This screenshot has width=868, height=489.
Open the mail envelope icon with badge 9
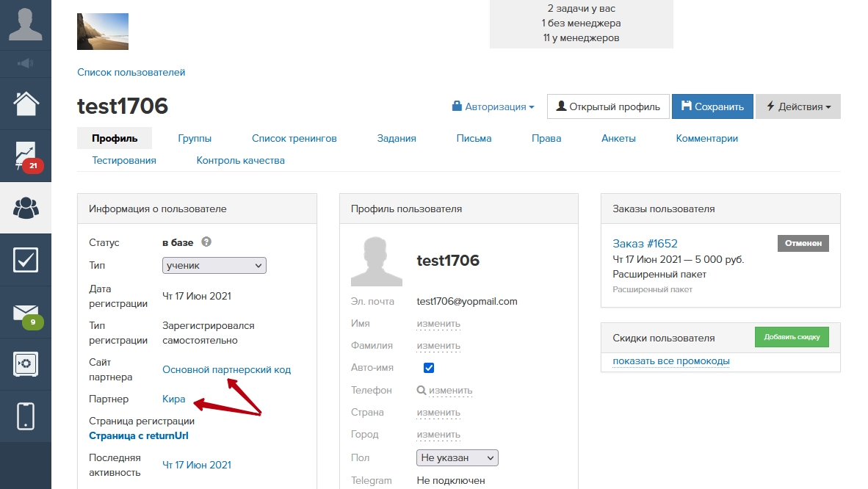pyautogui.click(x=25, y=313)
